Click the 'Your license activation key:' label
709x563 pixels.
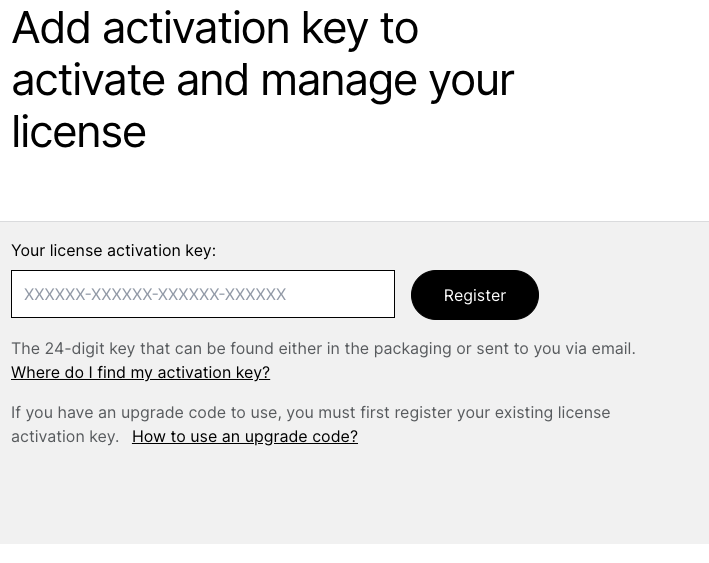[x=113, y=250]
